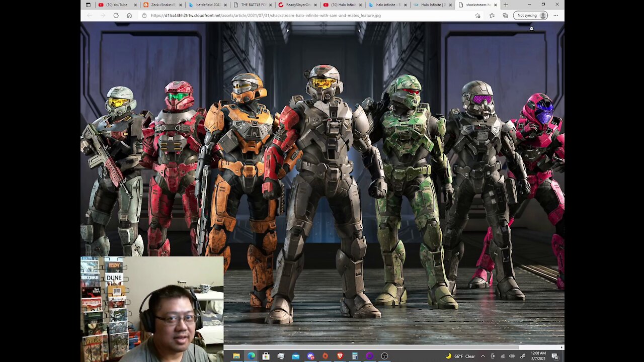Open Edge Settings and more menu
Screen dimensions: 644x362
tap(555, 16)
